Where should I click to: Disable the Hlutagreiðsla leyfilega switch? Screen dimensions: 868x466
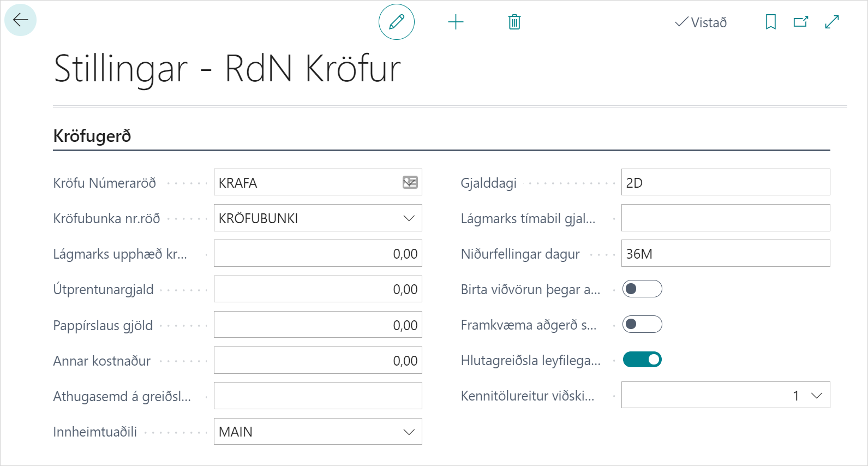pyautogui.click(x=642, y=360)
